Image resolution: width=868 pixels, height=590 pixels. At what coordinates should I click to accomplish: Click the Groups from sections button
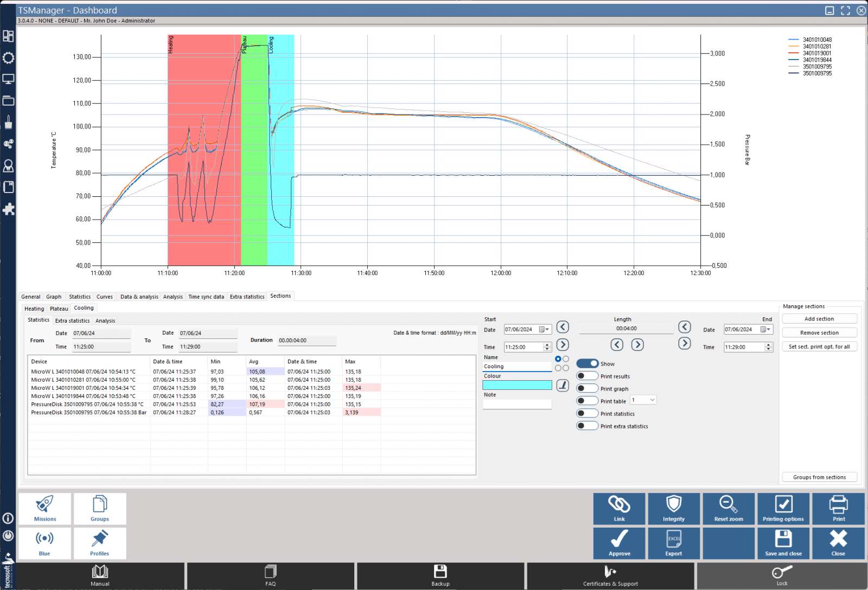point(819,477)
